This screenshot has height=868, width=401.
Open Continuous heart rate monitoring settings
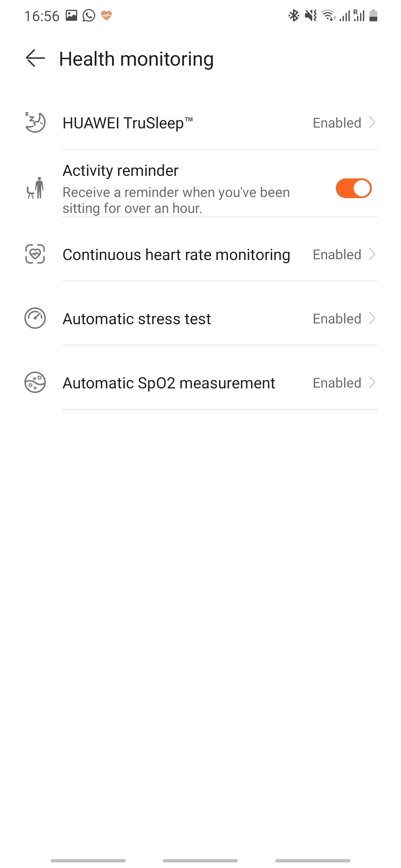tap(176, 255)
